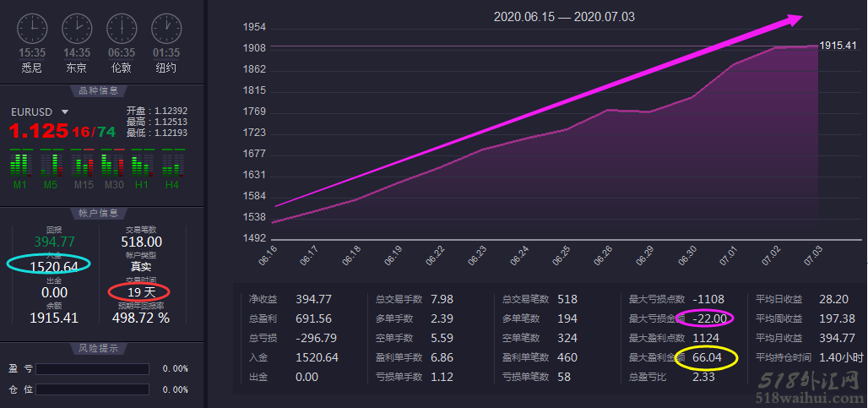Click the EURUSD price 1.125

point(38,131)
